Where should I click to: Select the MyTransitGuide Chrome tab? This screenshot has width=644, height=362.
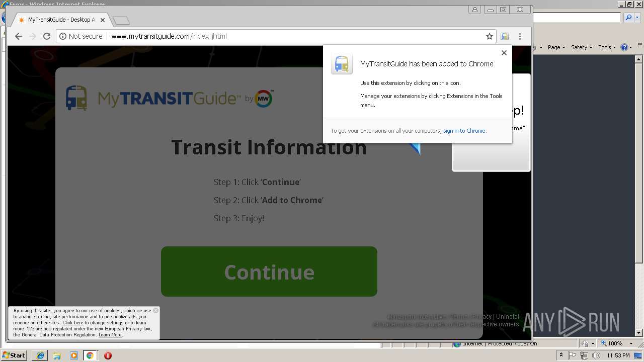tap(61, 20)
